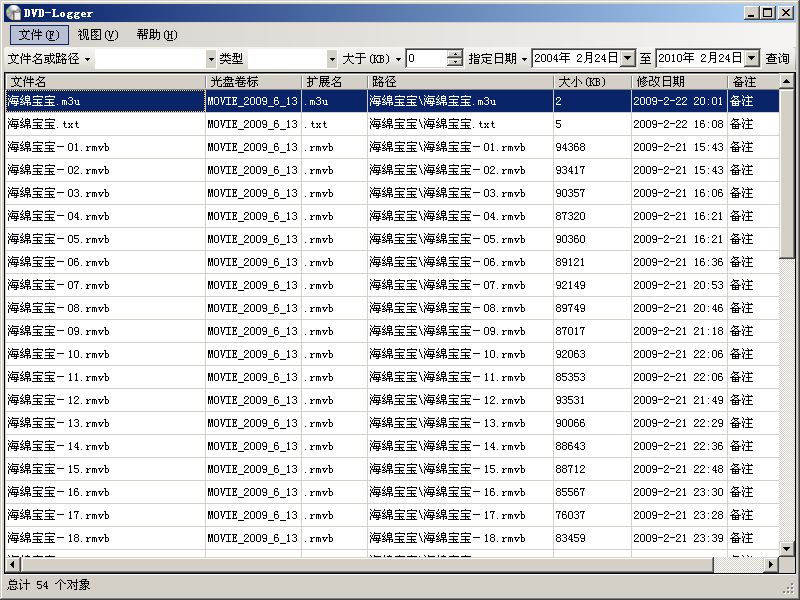Click extension cell in 海绵宝宝-15.rmvb row
Screen dimensions: 800x600
[x=334, y=469]
